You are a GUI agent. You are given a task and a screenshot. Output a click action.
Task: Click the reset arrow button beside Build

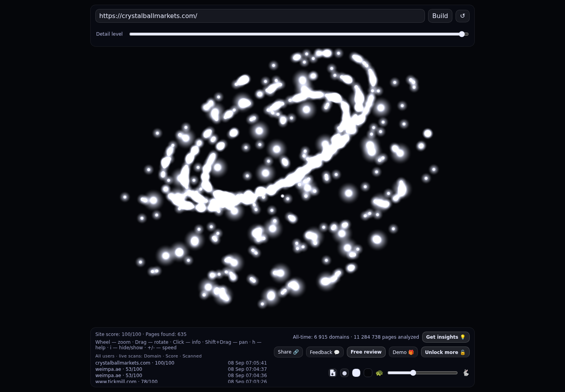462,16
